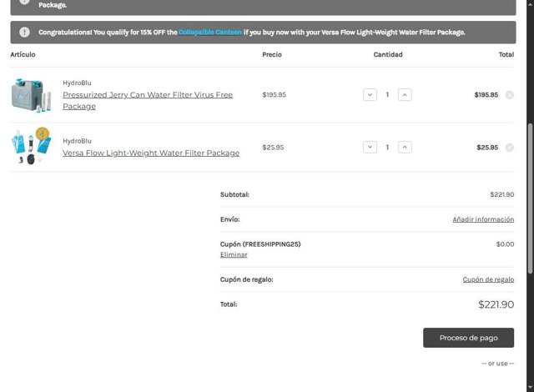
Task: Click Añadir información for shipping
Action: tap(483, 219)
